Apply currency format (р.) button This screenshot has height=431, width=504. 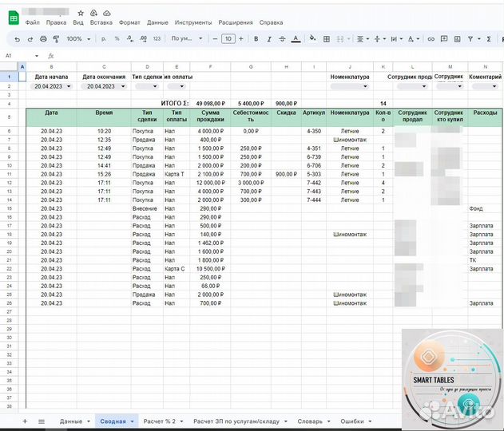point(103,39)
